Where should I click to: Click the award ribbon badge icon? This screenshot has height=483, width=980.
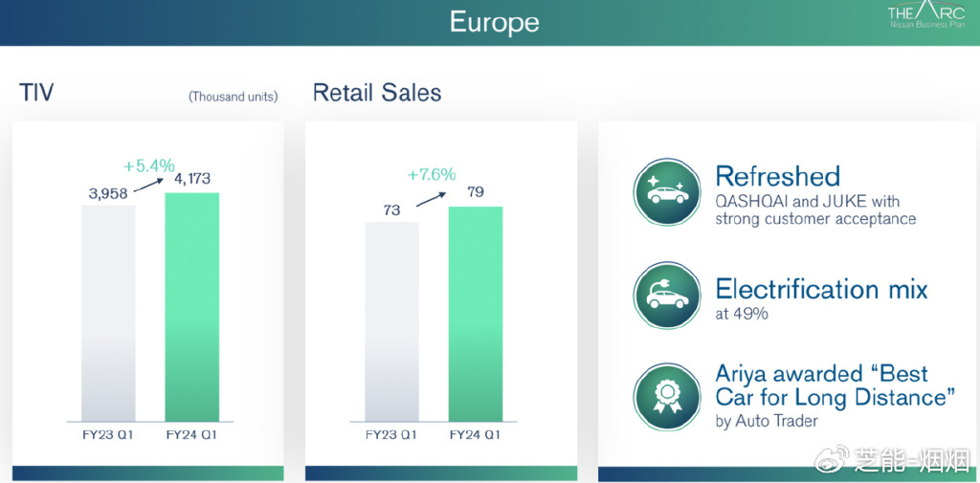click(x=667, y=395)
